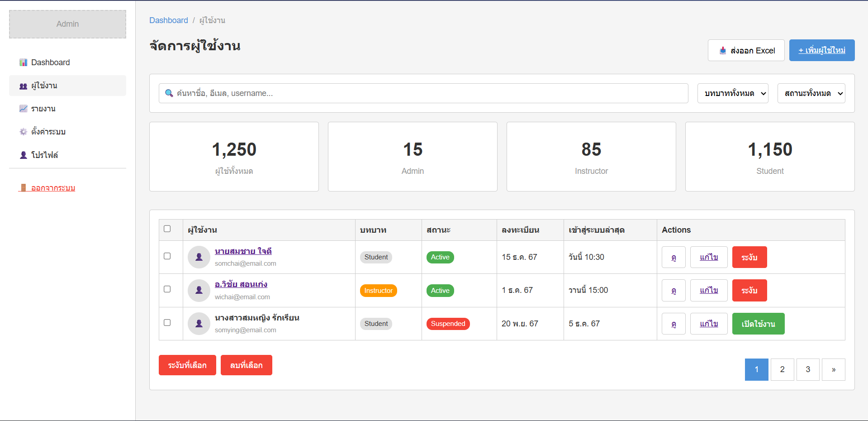
Task: Click the avatar icon of อ.วิชัย สอนเก่ง
Action: 199,291
